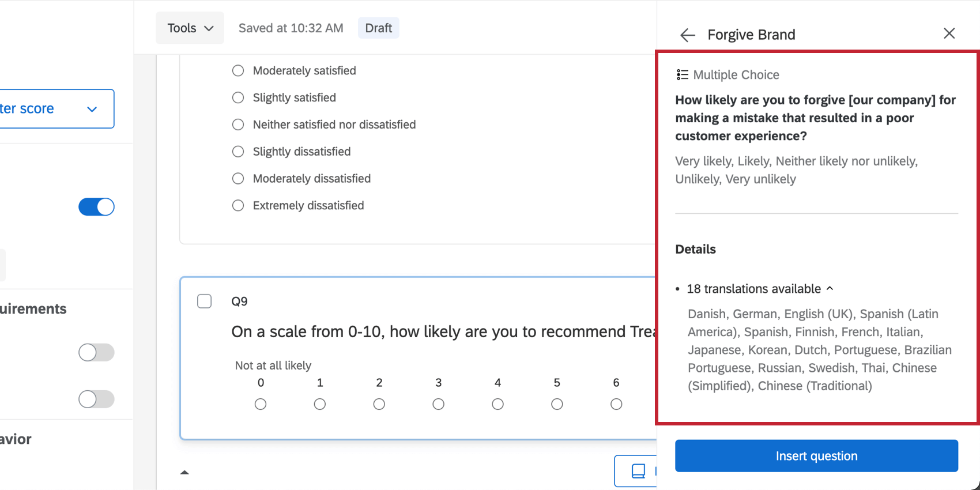Viewport: 980px width, 490px height.
Task: Select rating 0 on the Q9 scale
Action: [x=261, y=404]
